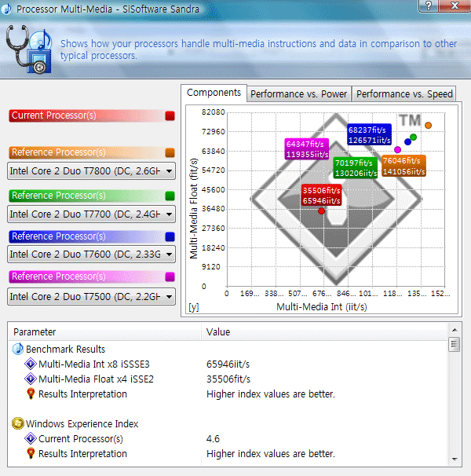471x476 pixels.
Task: Click the blue 68237fit/s chart label
Action: tap(369, 135)
